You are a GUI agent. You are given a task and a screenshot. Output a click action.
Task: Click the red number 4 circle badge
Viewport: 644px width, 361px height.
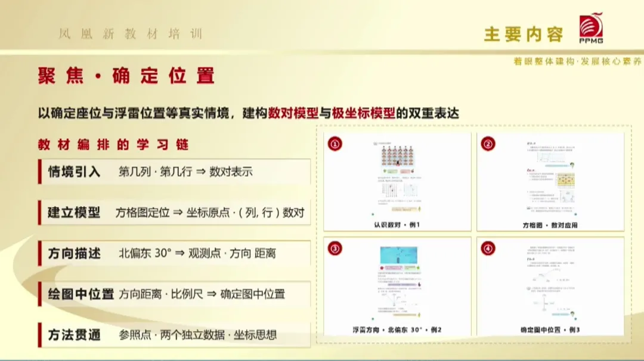click(x=488, y=248)
